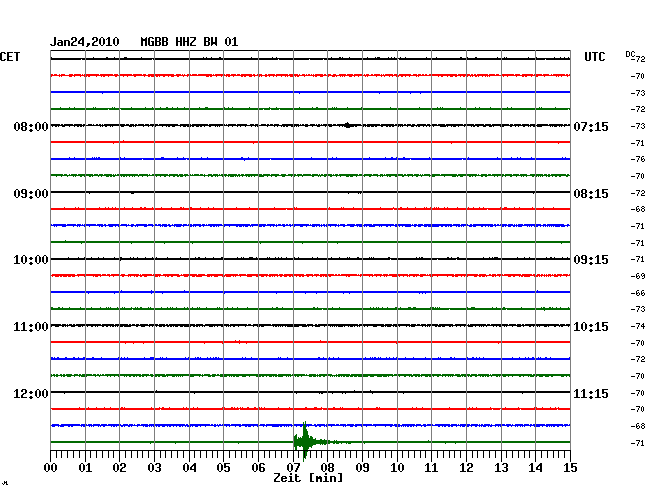Select the DC value -66
The height and width of the screenshot is (494, 650).
tap(638, 293)
